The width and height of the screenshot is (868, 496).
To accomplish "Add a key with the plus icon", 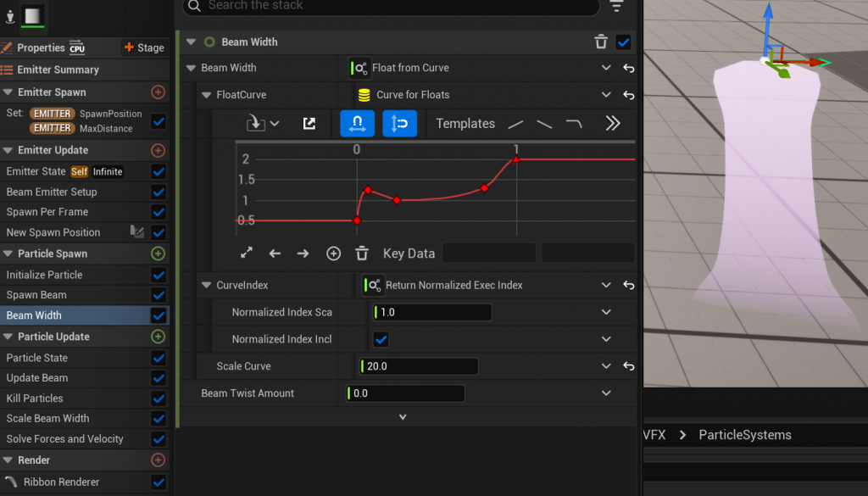I will [333, 253].
